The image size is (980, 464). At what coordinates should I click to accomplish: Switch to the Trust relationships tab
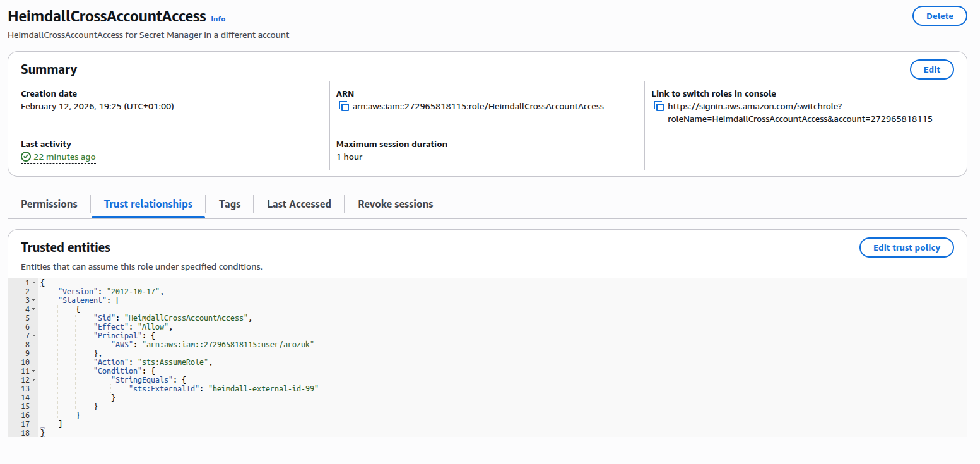(148, 204)
